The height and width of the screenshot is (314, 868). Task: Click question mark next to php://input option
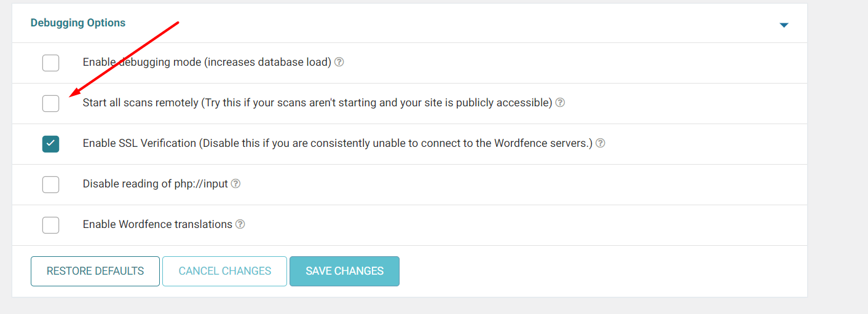(235, 184)
